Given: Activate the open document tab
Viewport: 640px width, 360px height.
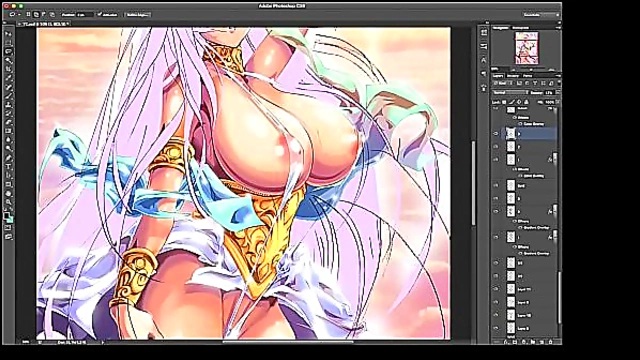Looking at the screenshot, I should click(43, 24).
